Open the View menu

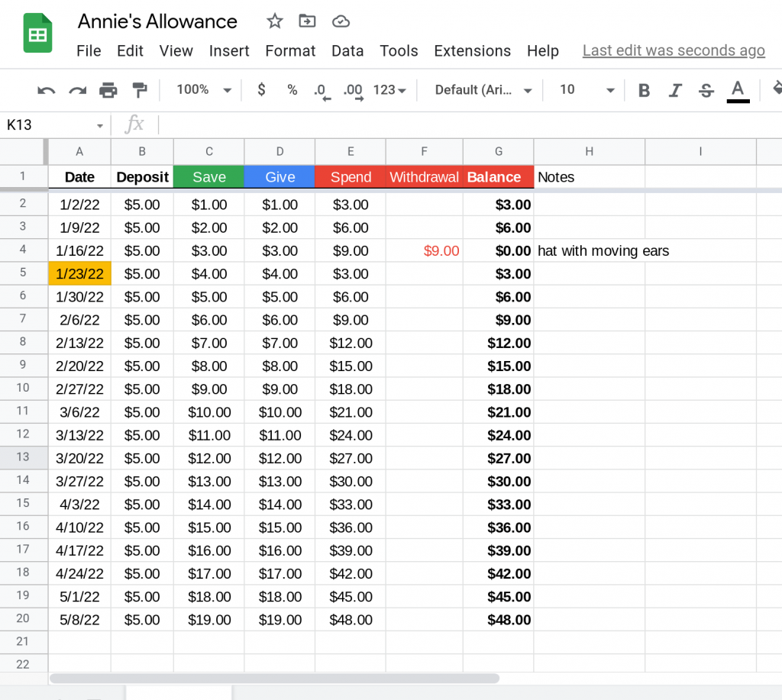176,51
